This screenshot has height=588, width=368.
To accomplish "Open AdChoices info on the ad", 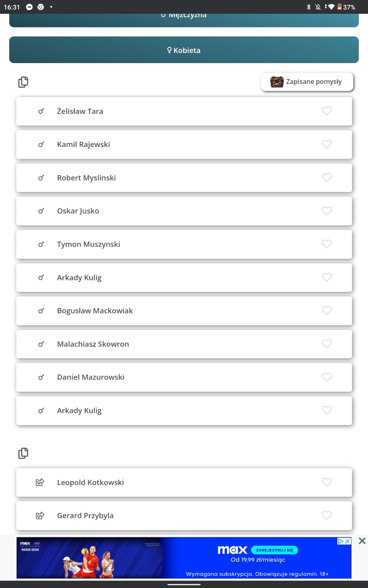I will pyautogui.click(x=341, y=541).
